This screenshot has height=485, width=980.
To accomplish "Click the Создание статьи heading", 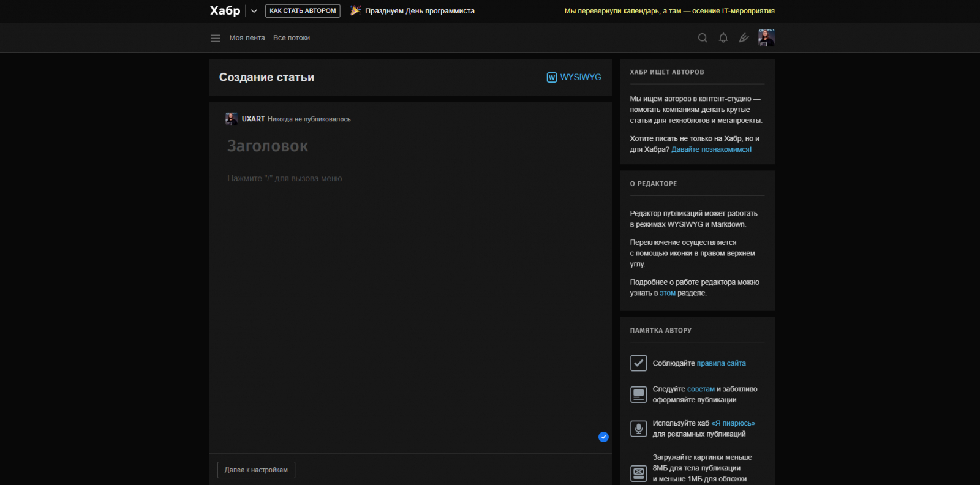I will point(266,77).
